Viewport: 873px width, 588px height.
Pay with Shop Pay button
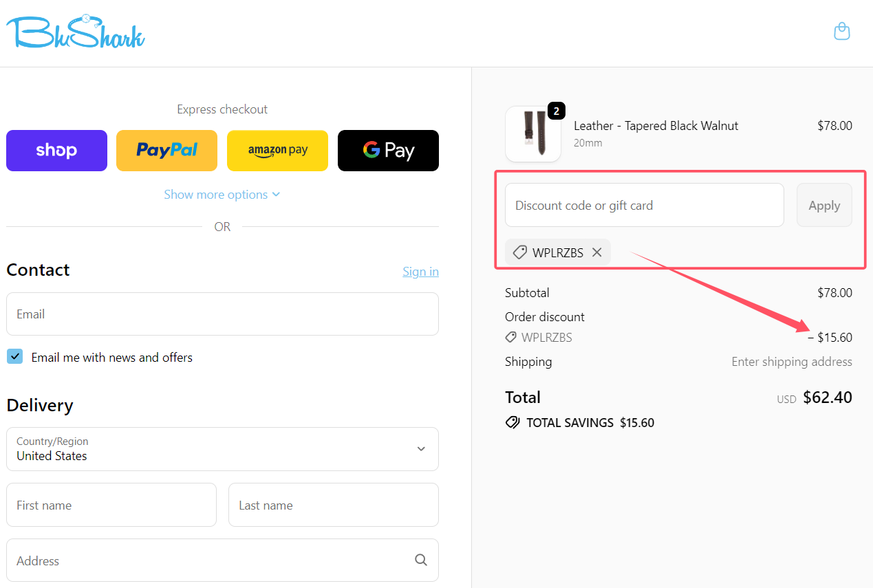tap(56, 151)
